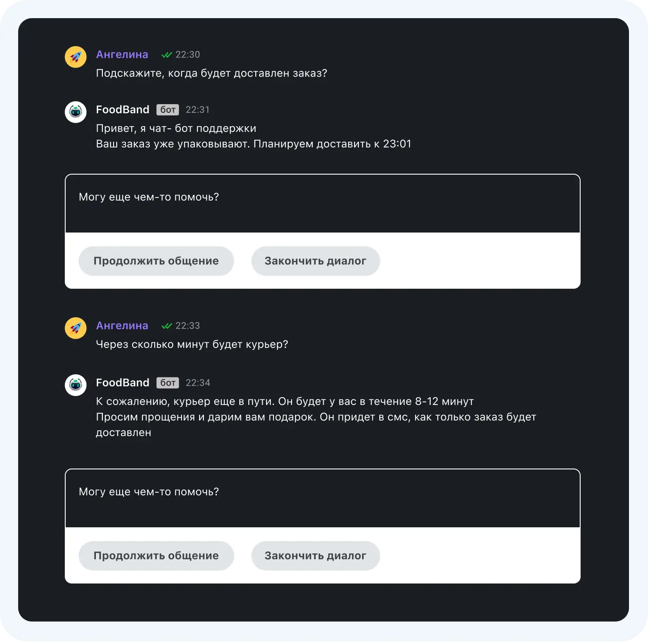Click the 22:30 message timestamp
Viewport: 648px width, 644px height.
187,55
